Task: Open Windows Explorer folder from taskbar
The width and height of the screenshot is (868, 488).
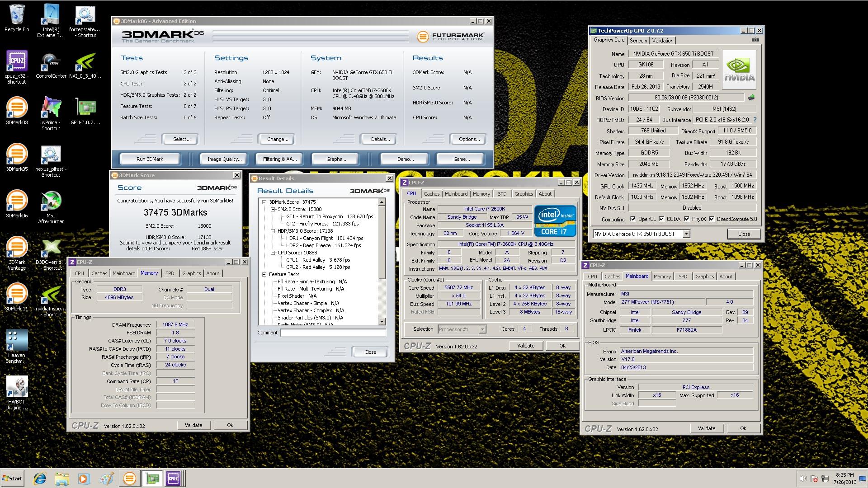Action: (x=62, y=479)
